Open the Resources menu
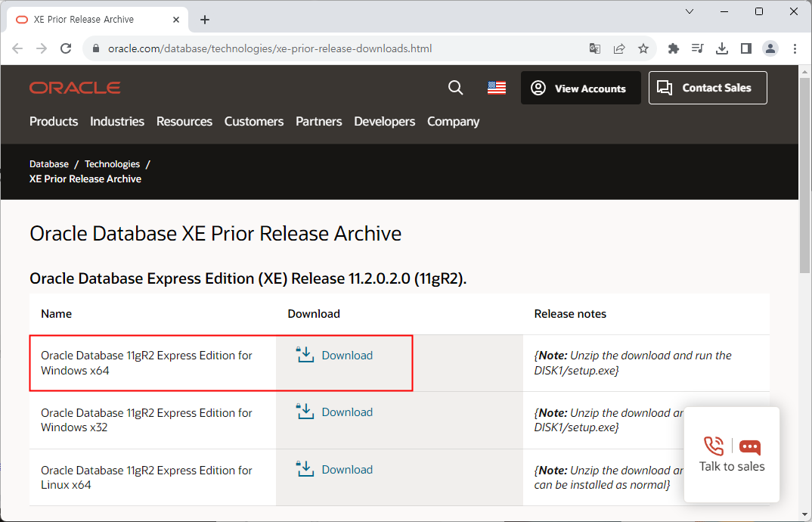The height and width of the screenshot is (522, 812). 184,121
